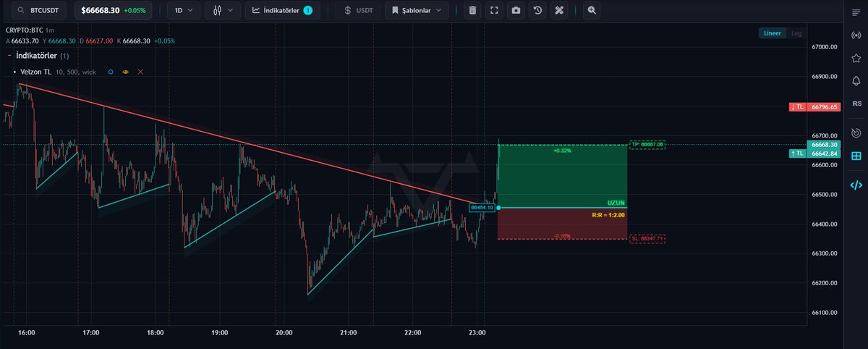
Task: Click the Velzon TL indicator name
Action: (x=36, y=72)
